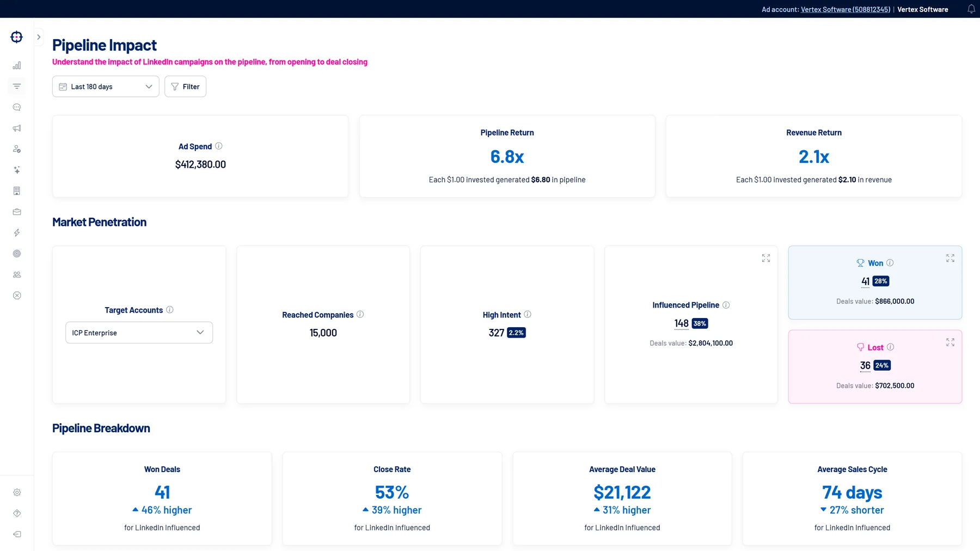Click the Vertex Software account name
Screen dimensions: 980x551
click(923, 9)
